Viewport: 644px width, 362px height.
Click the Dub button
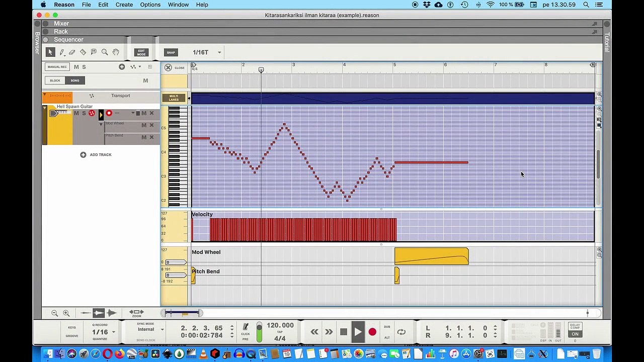[387, 327]
